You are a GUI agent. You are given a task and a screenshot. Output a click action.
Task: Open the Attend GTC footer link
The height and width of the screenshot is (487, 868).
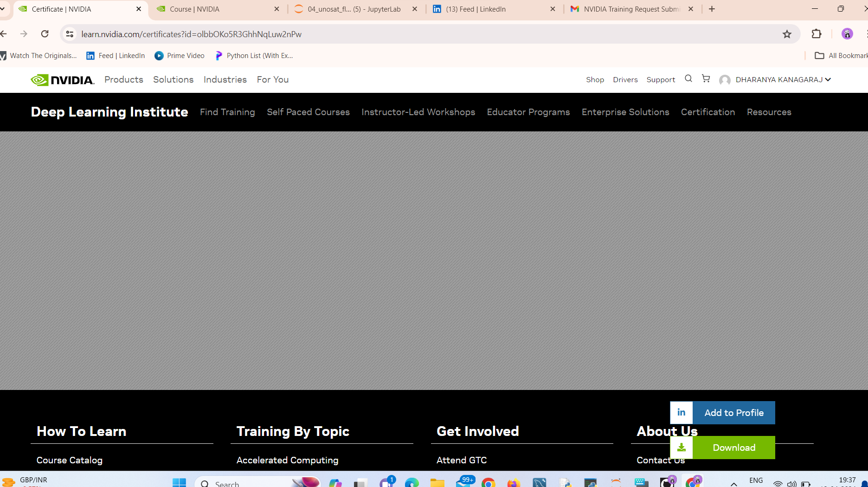tap(462, 460)
